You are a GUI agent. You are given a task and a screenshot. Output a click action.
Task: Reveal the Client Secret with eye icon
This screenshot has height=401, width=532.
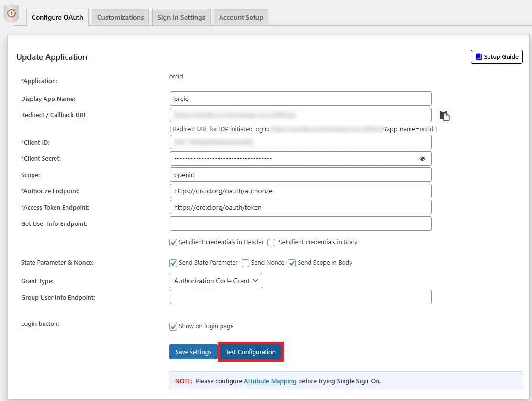pyautogui.click(x=422, y=158)
